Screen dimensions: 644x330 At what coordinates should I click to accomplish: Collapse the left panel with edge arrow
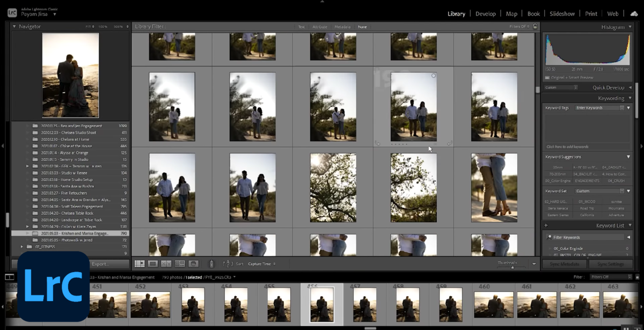pos(3,145)
